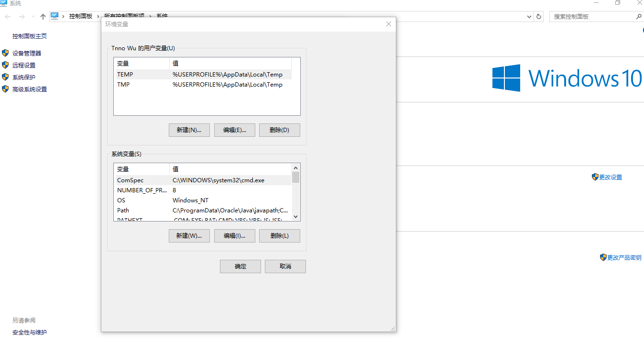Click 更改产品密钥 link

pyautogui.click(x=624, y=258)
